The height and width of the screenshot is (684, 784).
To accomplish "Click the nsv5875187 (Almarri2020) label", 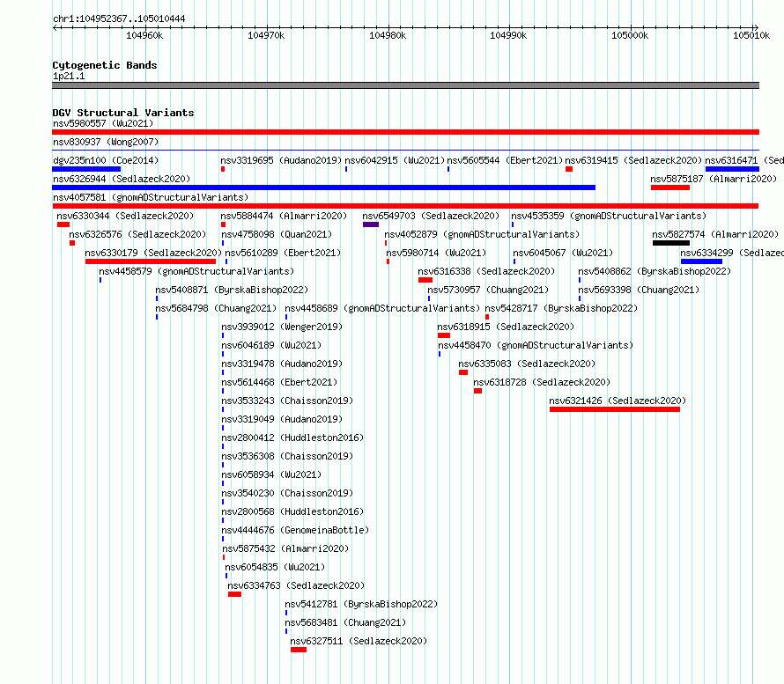I will point(714,179).
